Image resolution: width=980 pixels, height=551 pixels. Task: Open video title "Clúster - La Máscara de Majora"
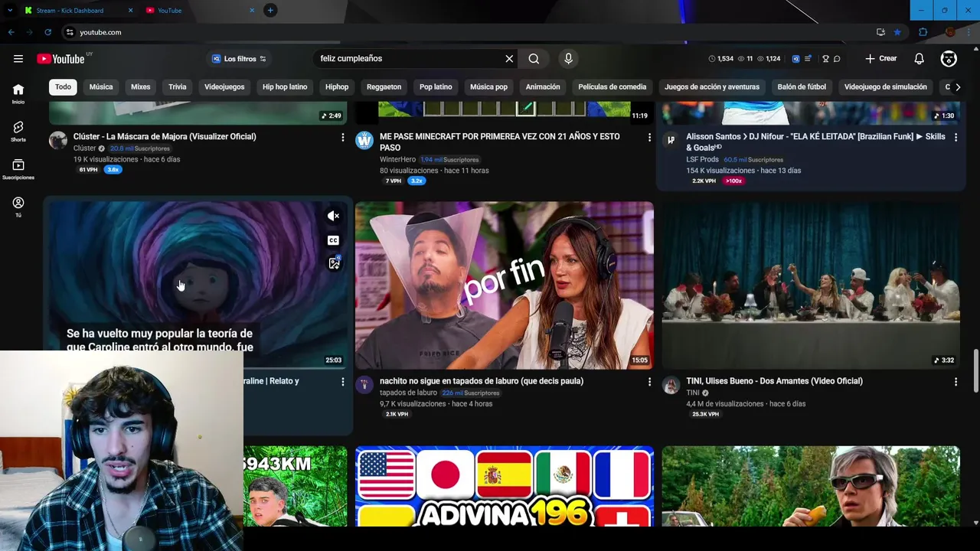click(x=165, y=136)
